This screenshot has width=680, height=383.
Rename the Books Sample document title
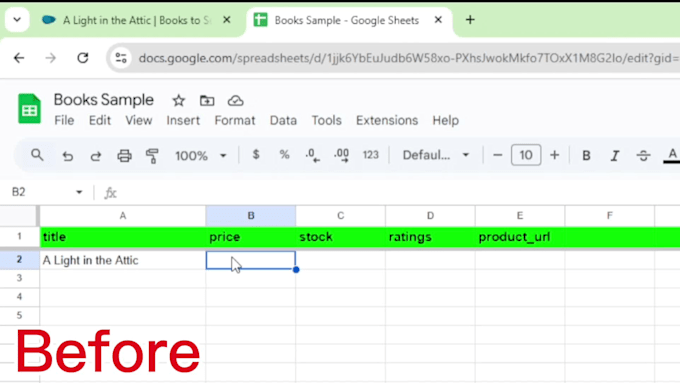[104, 100]
